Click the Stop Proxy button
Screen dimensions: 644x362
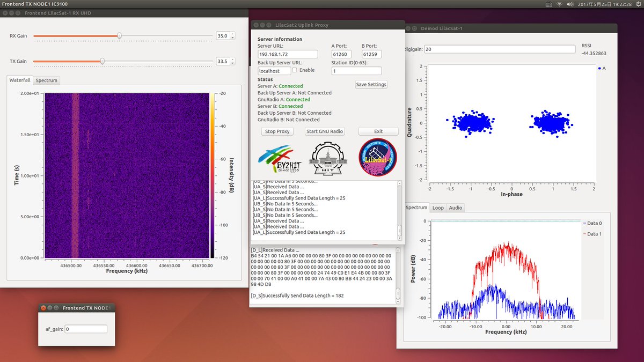[x=278, y=131]
